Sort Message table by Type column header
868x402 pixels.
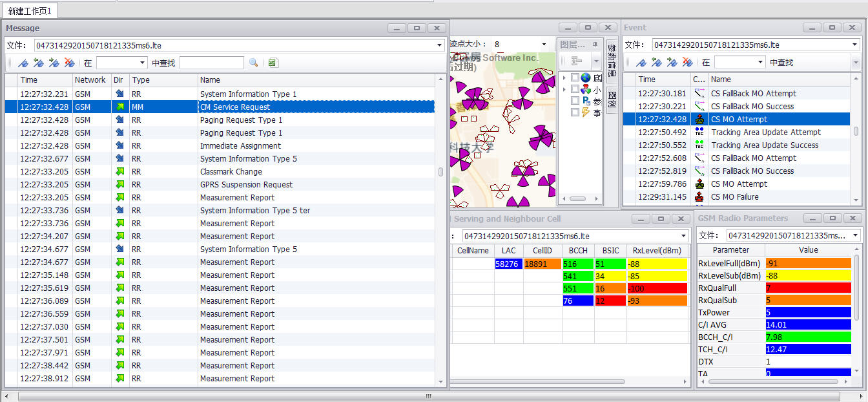tap(163, 80)
